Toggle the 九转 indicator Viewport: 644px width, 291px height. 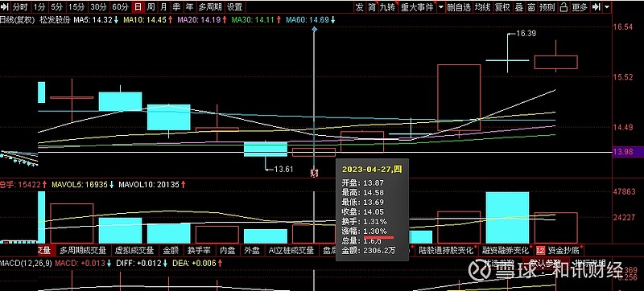(x=387, y=7)
